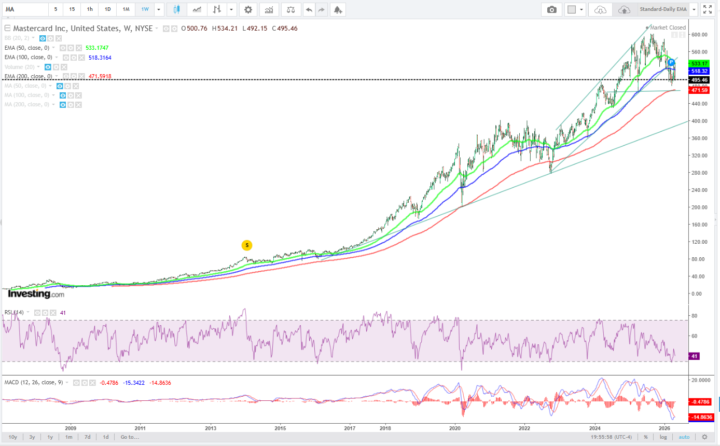
Task: Undo last chart action
Action: (x=309, y=9)
